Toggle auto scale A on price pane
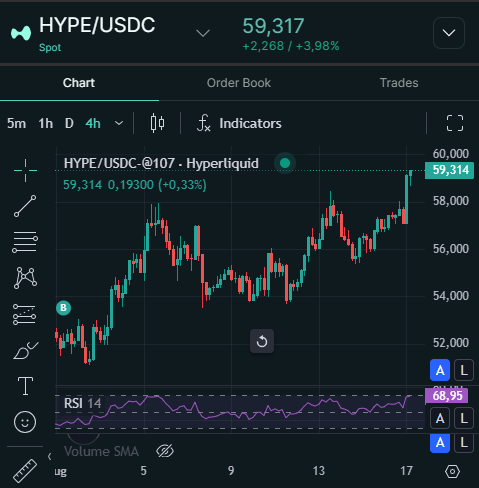 [440, 370]
